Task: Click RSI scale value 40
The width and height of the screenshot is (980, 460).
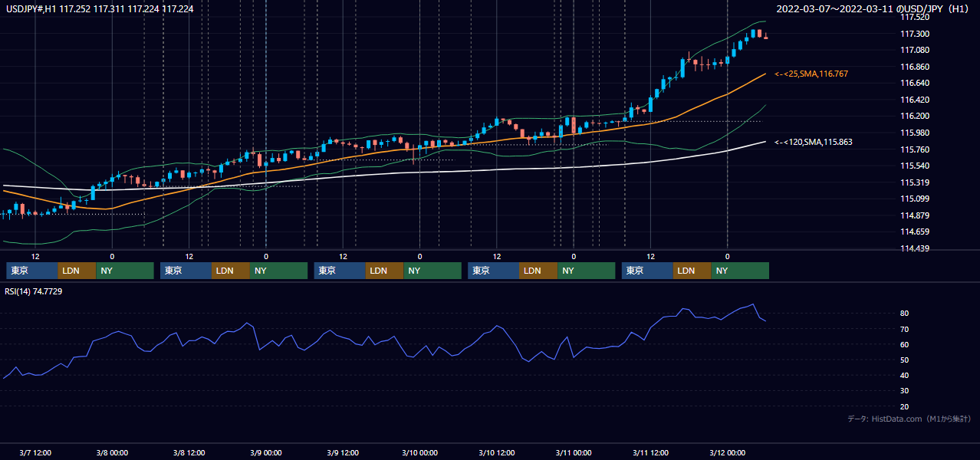Action: [904, 375]
